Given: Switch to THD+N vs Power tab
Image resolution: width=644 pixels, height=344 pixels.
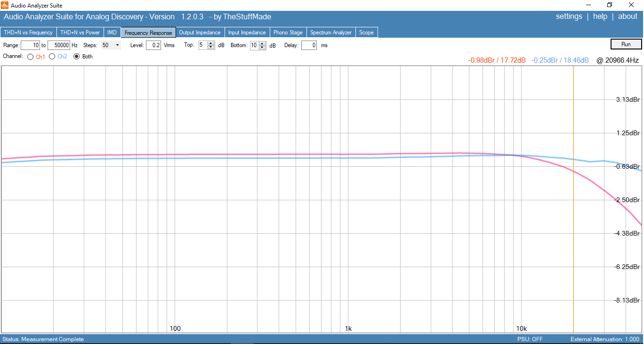Looking at the screenshot, I should [x=80, y=33].
